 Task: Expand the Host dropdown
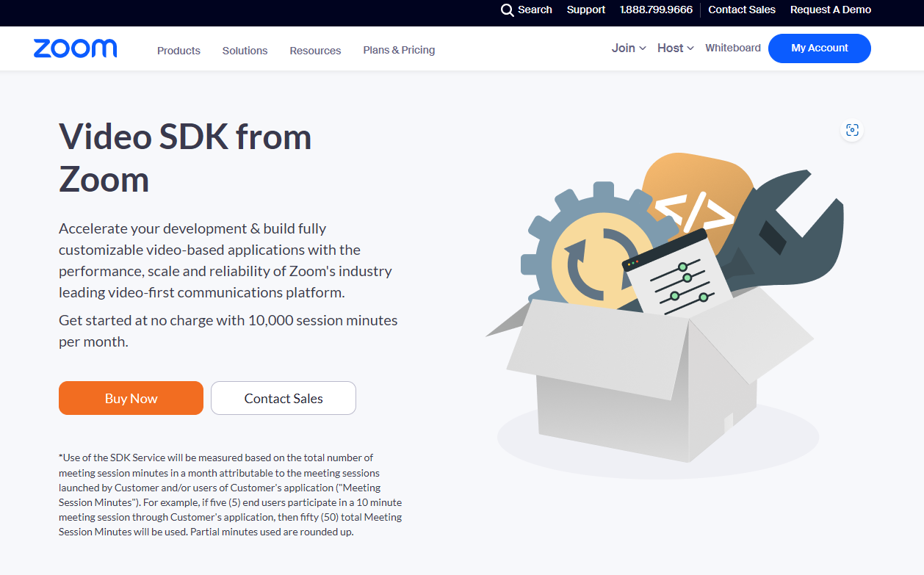675,48
